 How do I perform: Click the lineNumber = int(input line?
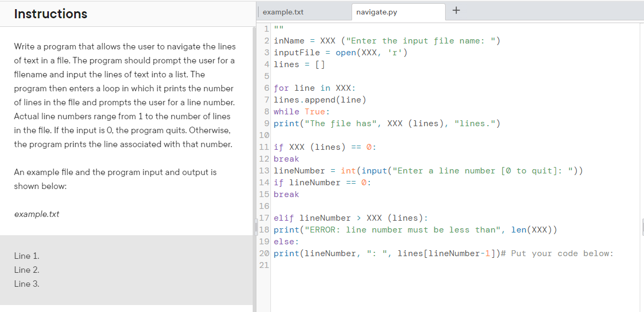coord(428,171)
